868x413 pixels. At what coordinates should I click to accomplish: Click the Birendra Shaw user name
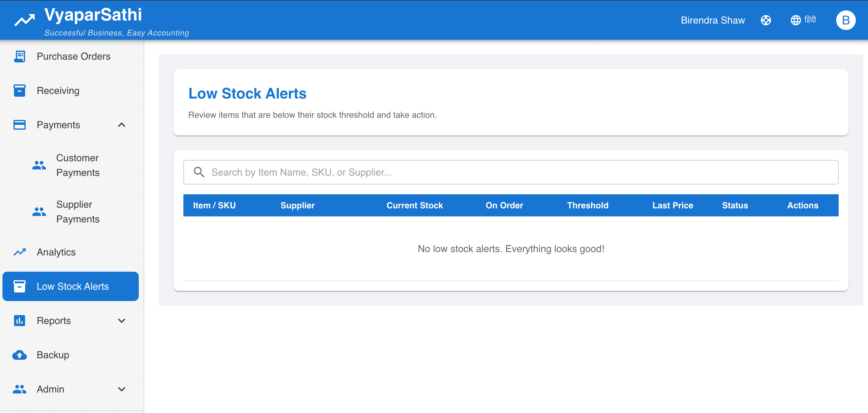pyautogui.click(x=713, y=20)
